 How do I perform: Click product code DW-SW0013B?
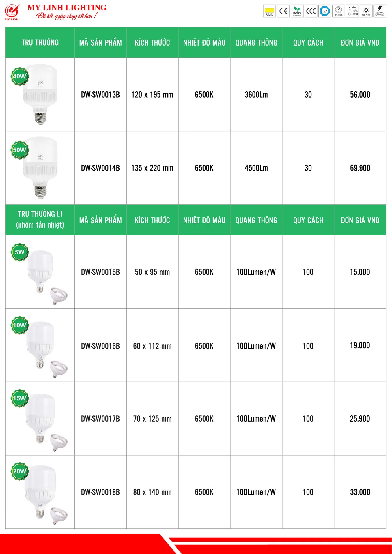tap(100, 95)
